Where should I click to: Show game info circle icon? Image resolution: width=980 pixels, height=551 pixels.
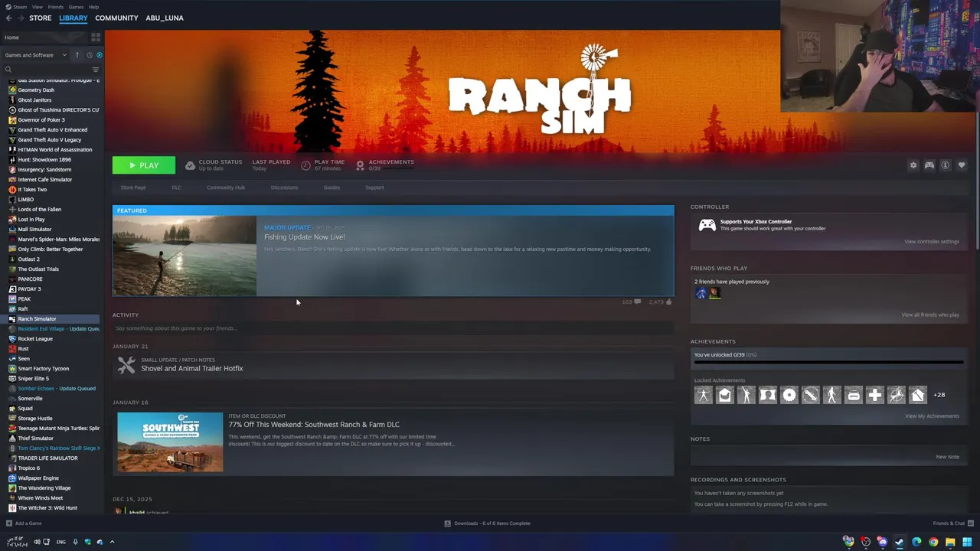[x=945, y=165]
